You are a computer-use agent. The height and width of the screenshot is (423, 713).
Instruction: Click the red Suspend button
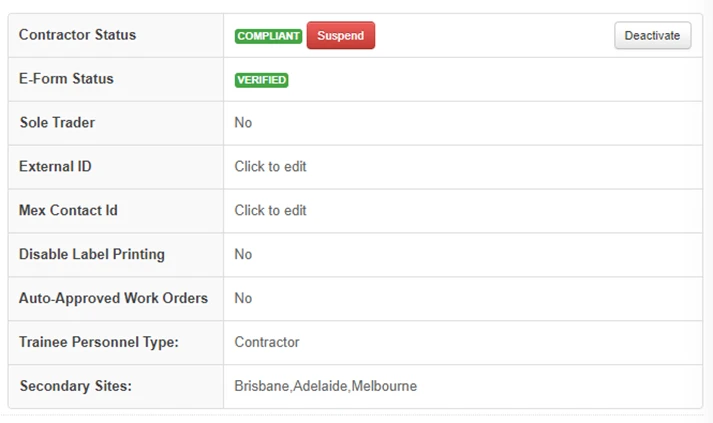click(x=341, y=35)
